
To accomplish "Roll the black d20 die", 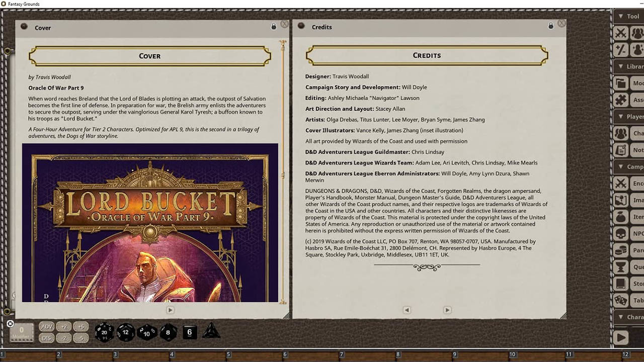I will pyautogui.click(x=104, y=332).
